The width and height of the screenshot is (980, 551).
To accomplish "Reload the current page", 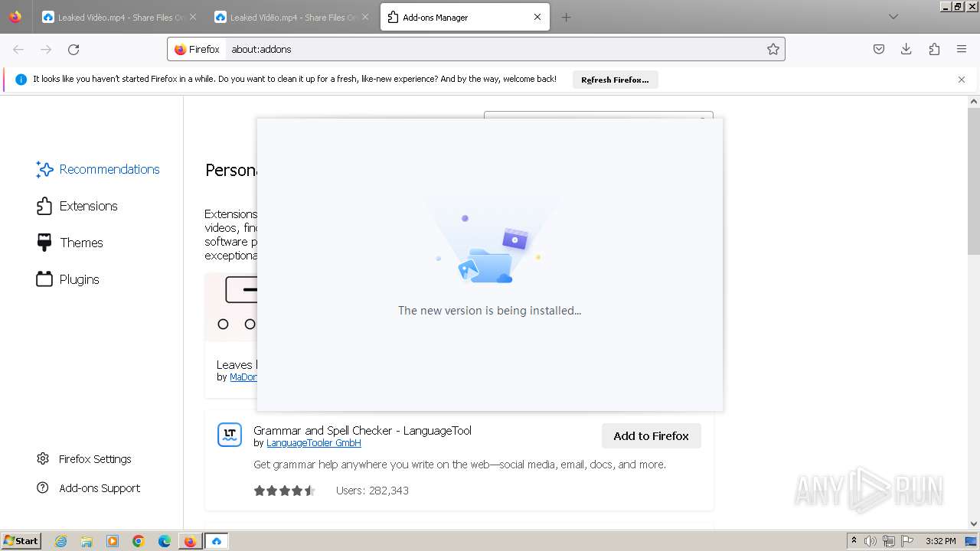I will [73, 49].
